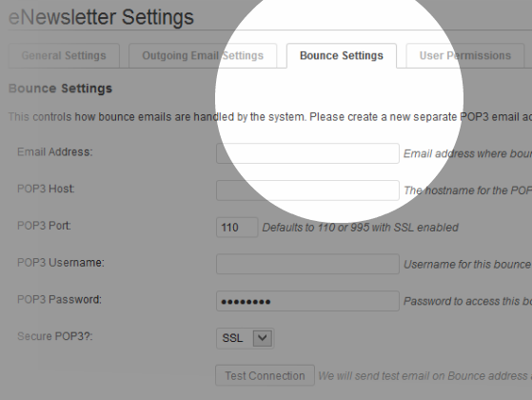Screen dimensions: 532x400
Task: Click the POP3 Password label
Action: tap(59, 299)
